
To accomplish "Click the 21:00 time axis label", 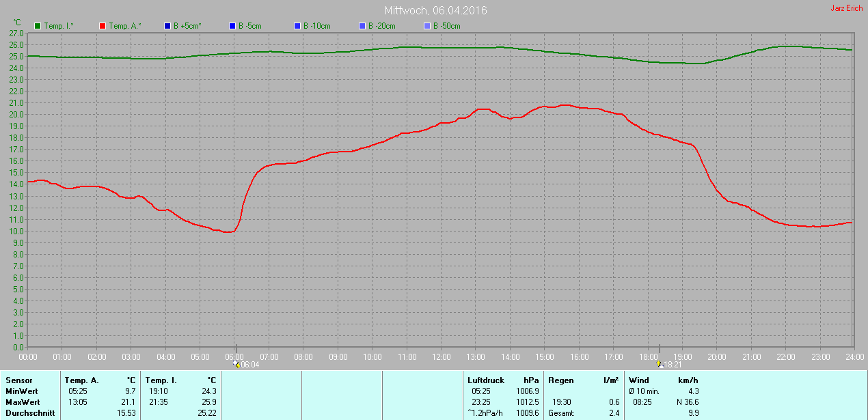I will [752, 356].
